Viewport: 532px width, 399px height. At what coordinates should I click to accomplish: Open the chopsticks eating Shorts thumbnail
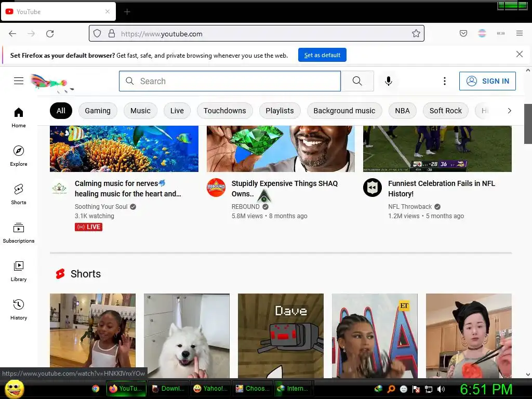coord(469,336)
